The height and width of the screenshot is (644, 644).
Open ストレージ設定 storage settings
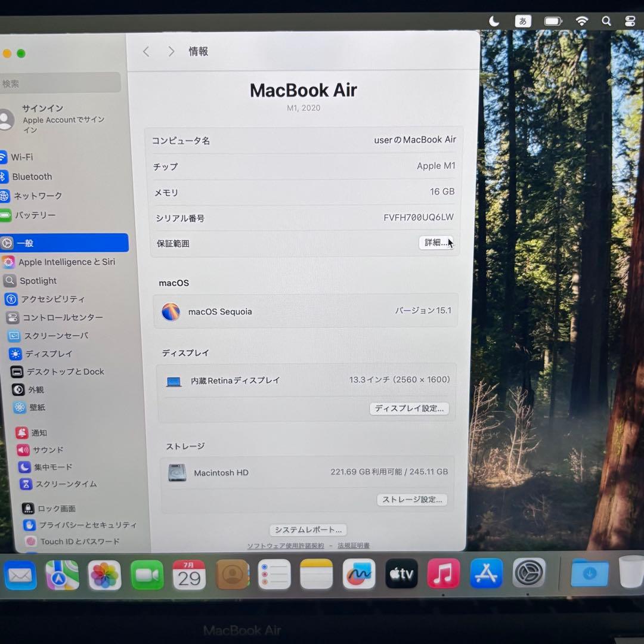(412, 500)
